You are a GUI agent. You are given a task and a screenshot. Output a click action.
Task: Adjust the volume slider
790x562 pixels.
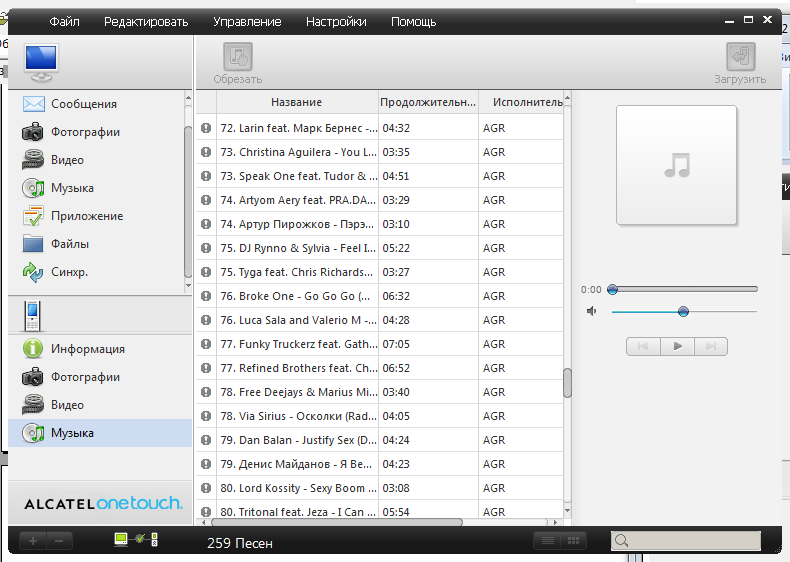point(684,311)
